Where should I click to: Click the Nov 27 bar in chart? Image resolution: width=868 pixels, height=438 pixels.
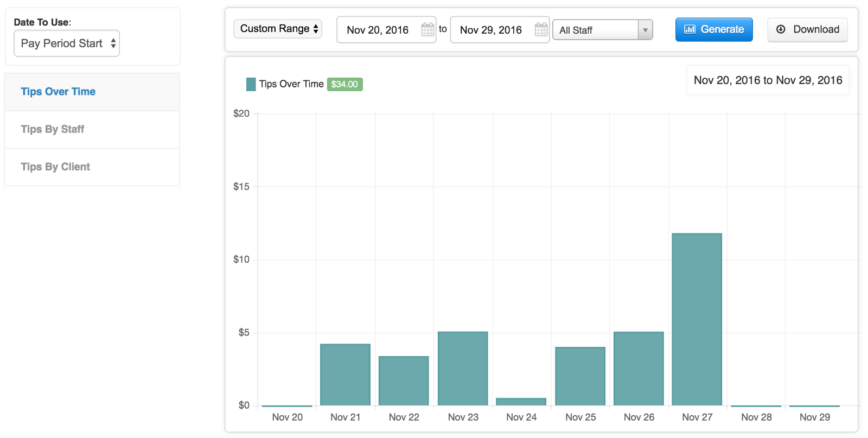pos(697,319)
